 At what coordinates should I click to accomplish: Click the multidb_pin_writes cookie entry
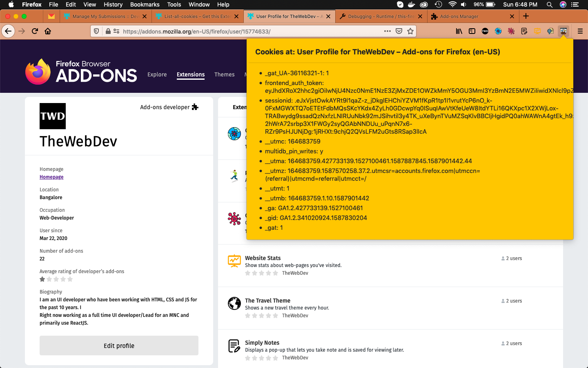pyautogui.click(x=294, y=151)
